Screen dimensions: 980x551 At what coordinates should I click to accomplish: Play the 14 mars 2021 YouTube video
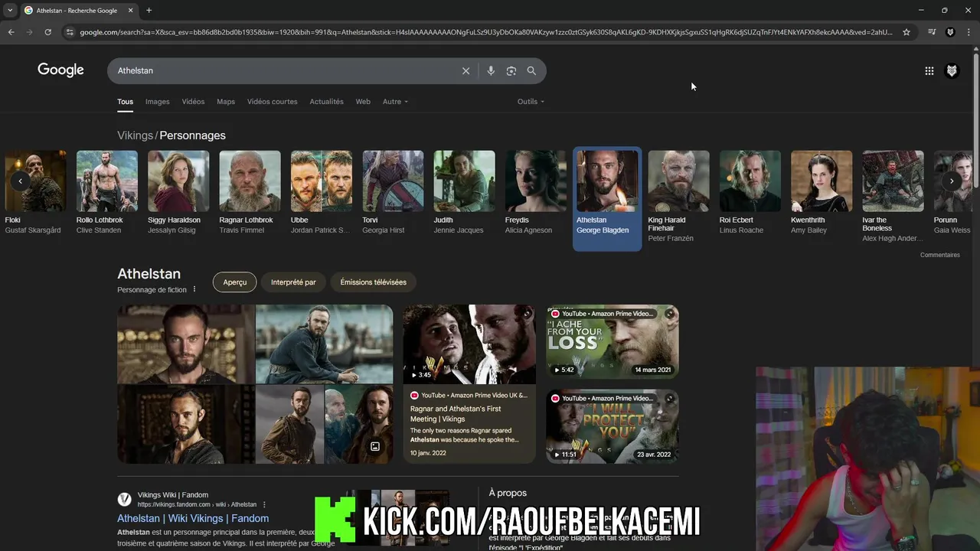coord(612,341)
